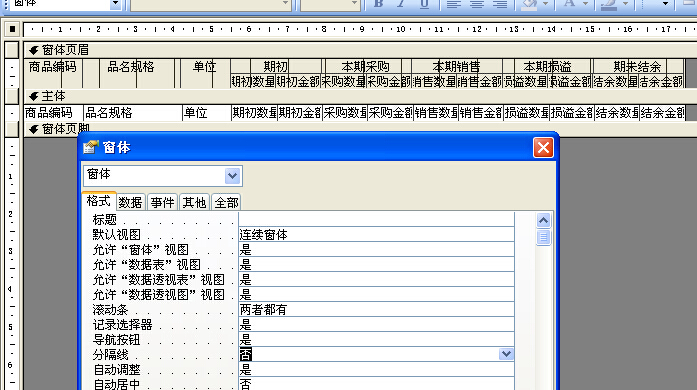Screen dimensions: 697x390
Task: Open the font color dropdown arrow
Action: point(585,4)
